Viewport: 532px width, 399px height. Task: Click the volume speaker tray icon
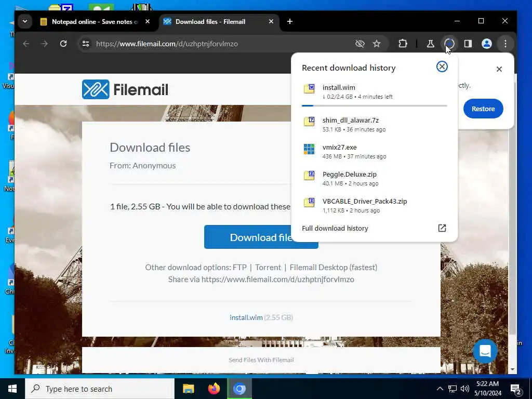[x=465, y=389]
